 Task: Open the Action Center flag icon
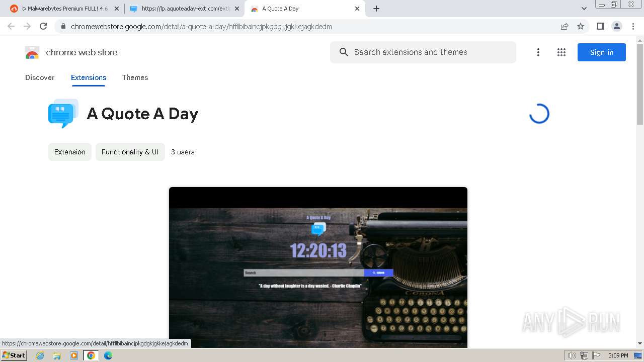[x=596, y=355]
